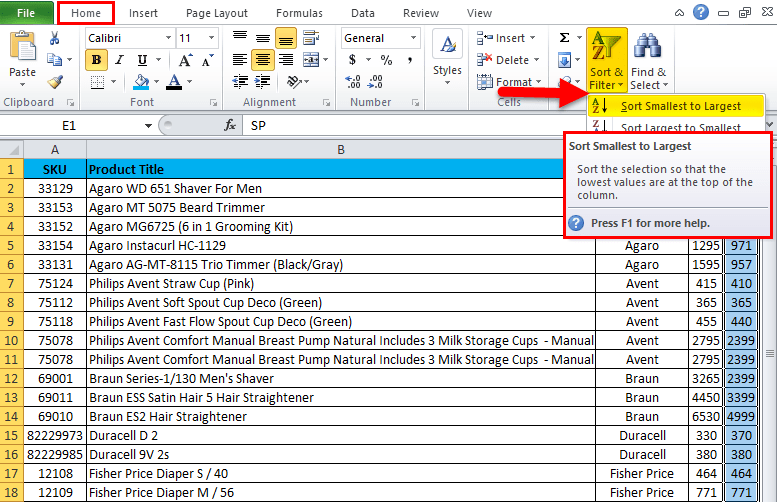The image size is (777, 502).
Task: Click Increase Decimal icon
Action: 353,82
